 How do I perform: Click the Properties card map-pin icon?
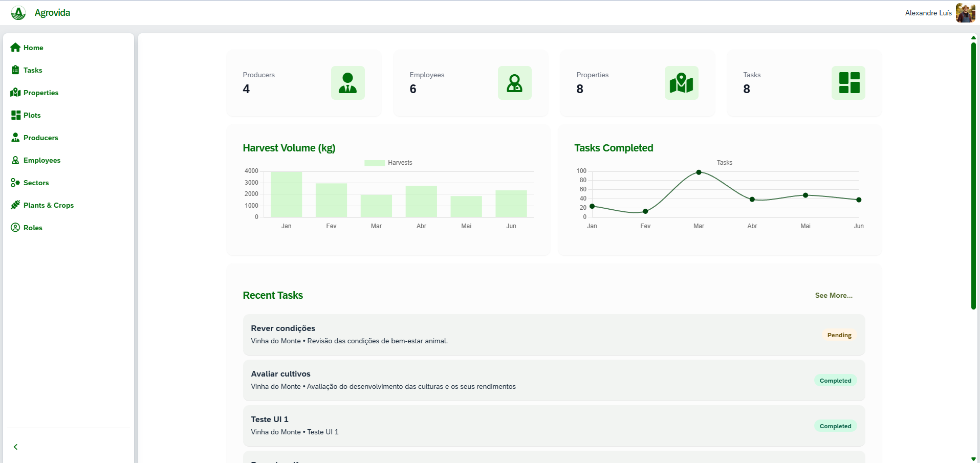pos(682,83)
